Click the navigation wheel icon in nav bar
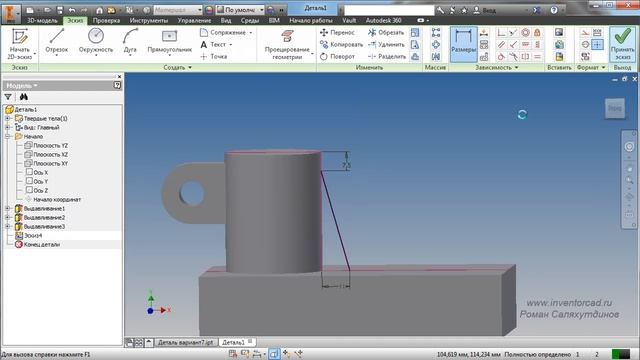Screen dimensions: 640x360 pos(629,147)
